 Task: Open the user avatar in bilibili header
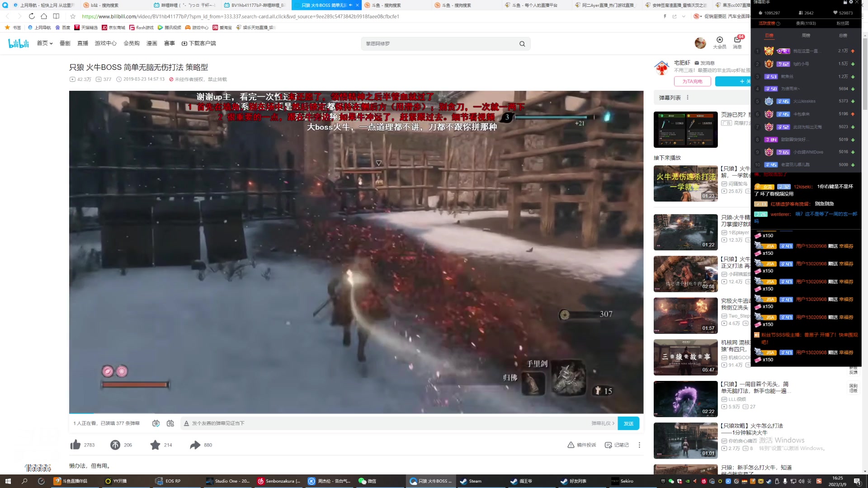700,43
